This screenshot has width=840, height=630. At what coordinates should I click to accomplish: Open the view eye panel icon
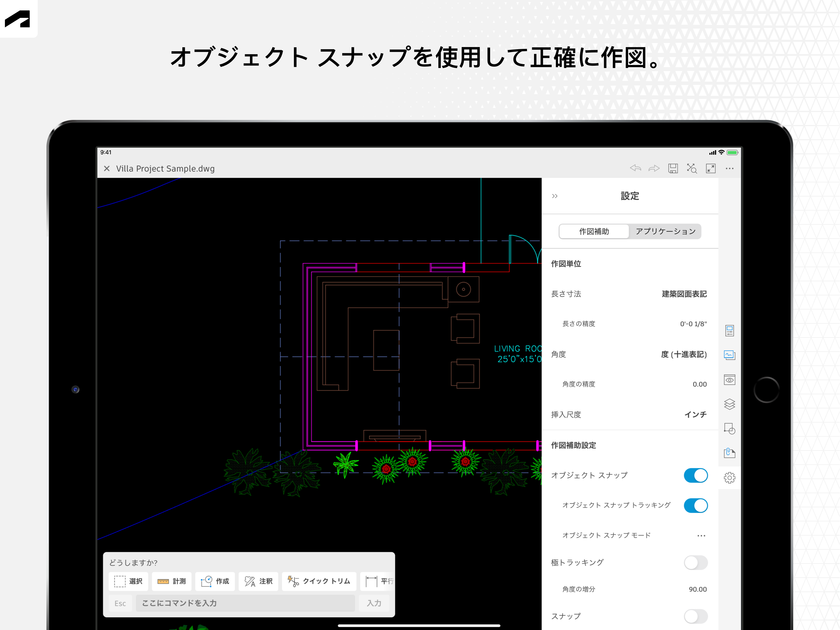point(729,380)
